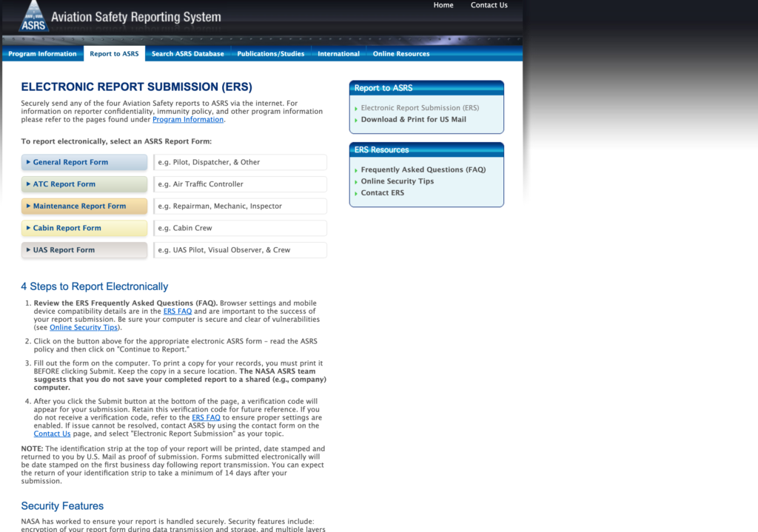
Task: Click the 'ELECTRONIC REPORT SUBMISSION (ERS)' page title
Action: click(136, 87)
